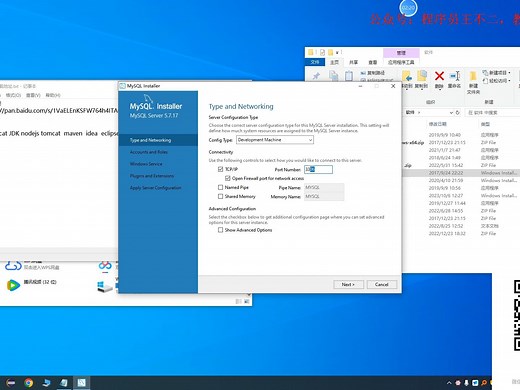Click the Next button in MySQL Installer

pos(348,284)
